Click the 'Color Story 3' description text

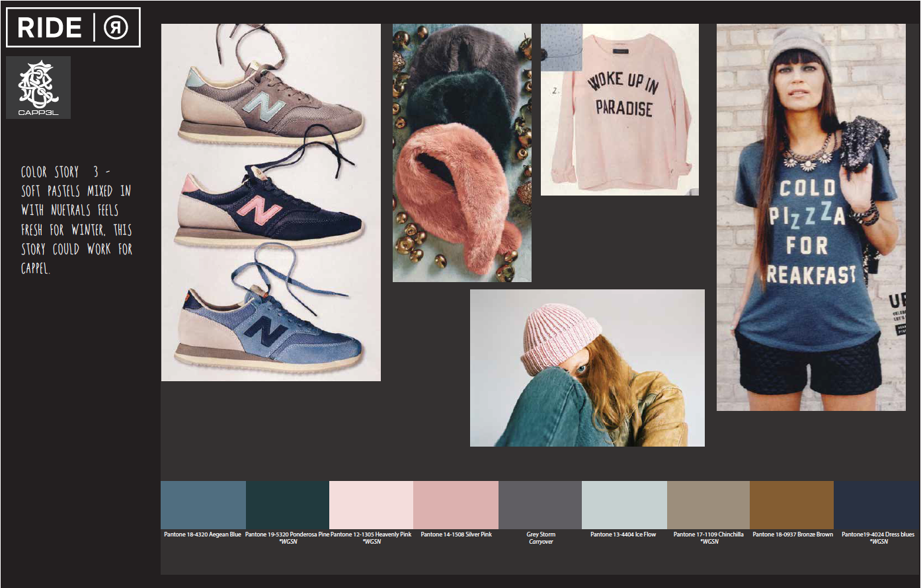pyautogui.click(x=77, y=220)
